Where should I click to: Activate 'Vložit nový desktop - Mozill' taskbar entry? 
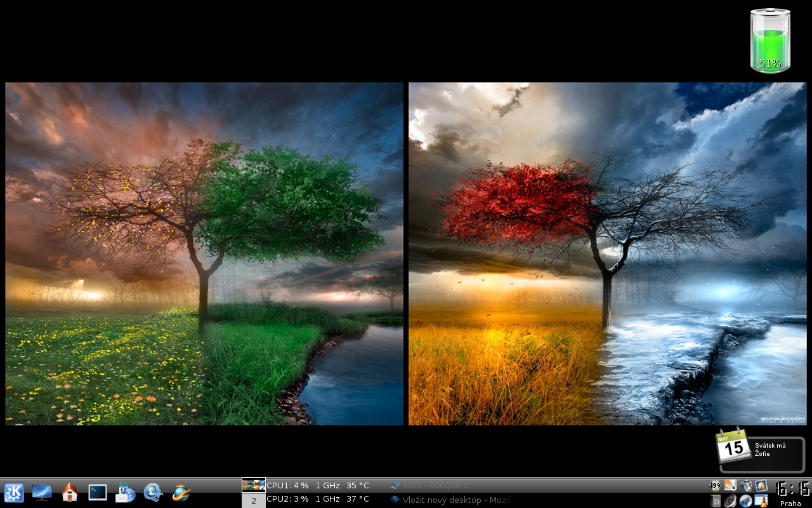450,500
